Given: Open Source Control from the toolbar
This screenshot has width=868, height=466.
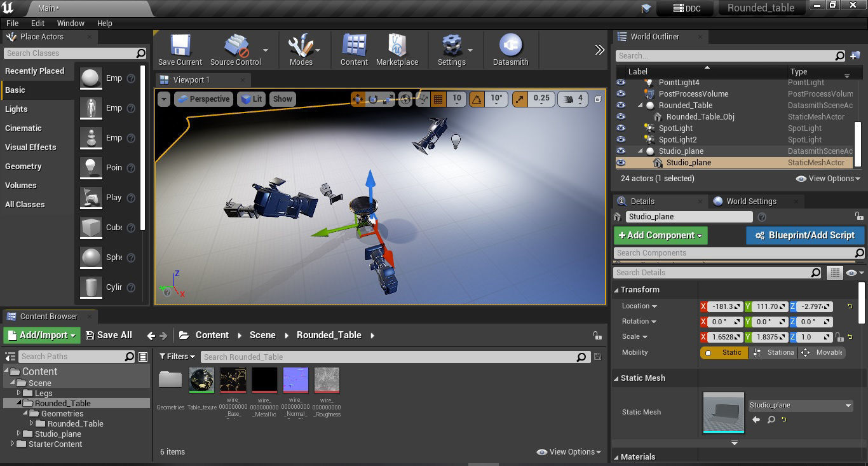Looking at the screenshot, I should [x=235, y=50].
